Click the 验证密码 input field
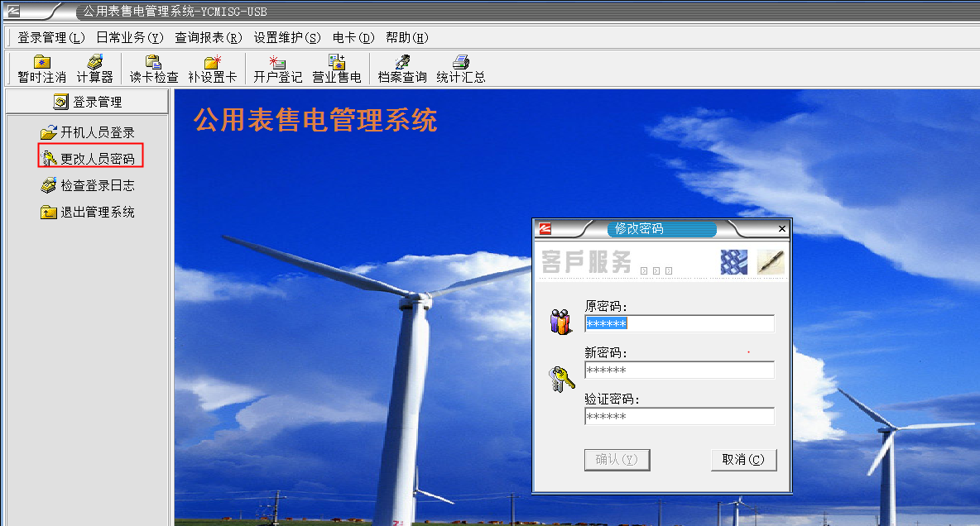Screen dimensions: 980x526 click(x=679, y=416)
